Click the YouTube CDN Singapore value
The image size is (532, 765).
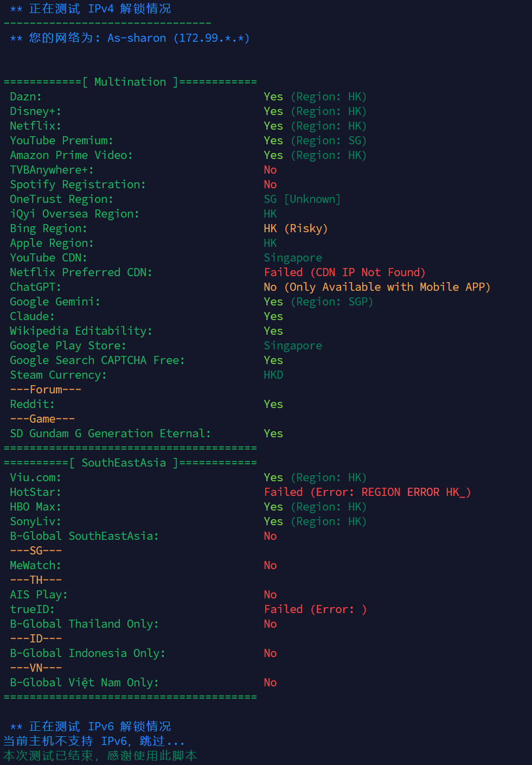[x=293, y=258]
